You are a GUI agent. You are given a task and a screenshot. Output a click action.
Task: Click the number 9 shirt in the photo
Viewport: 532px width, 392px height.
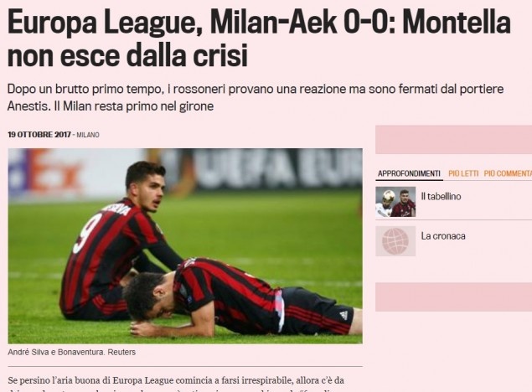pyautogui.click(x=111, y=251)
